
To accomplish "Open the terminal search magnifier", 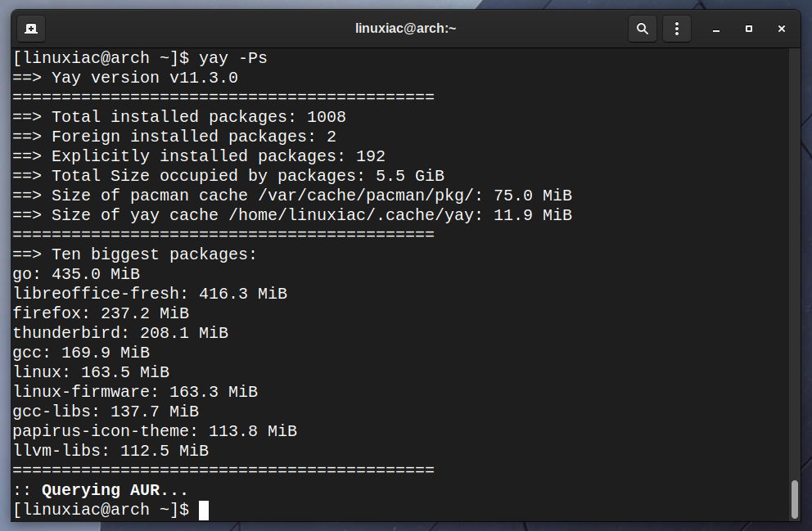I will [642, 29].
